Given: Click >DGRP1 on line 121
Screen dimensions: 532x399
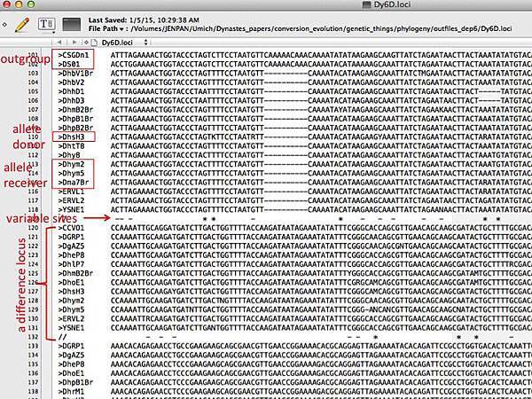Looking at the screenshot, I should (x=71, y=237).
